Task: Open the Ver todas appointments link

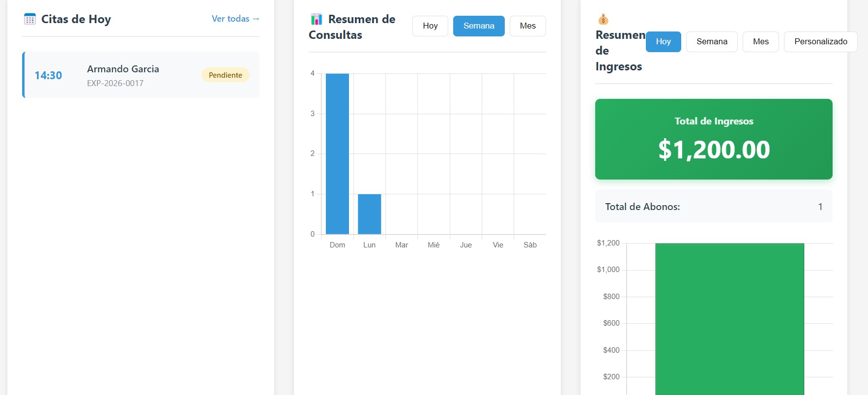Action: pyautogui.click(x=235, y=19)
